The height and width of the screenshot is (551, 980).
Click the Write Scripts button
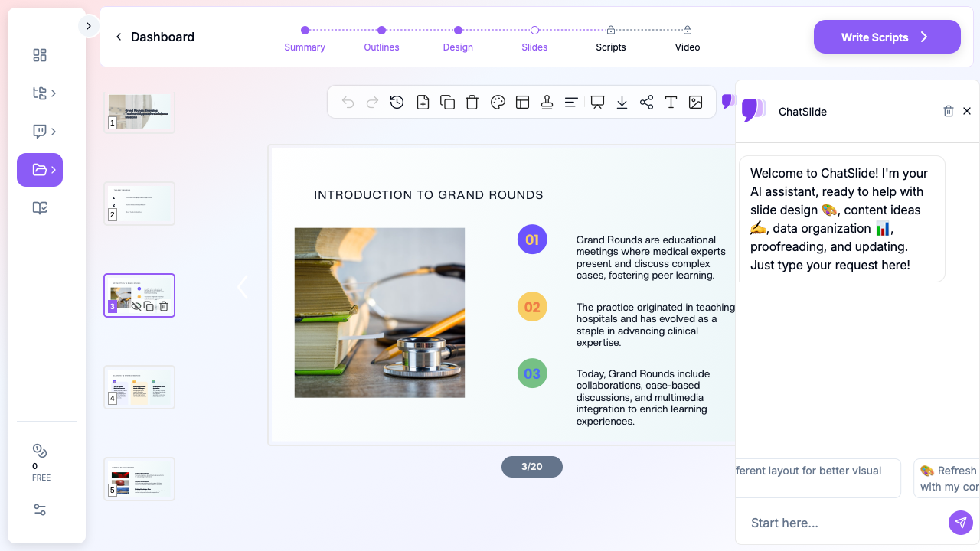[887, 37]
